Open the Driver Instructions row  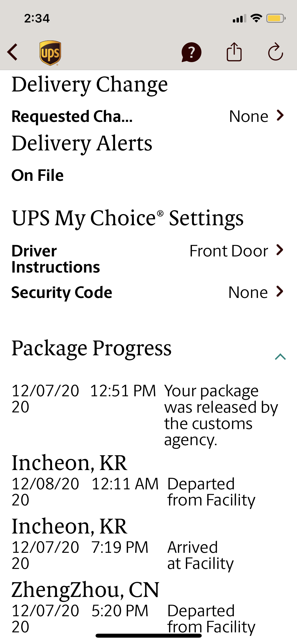[x=55, y=259]
